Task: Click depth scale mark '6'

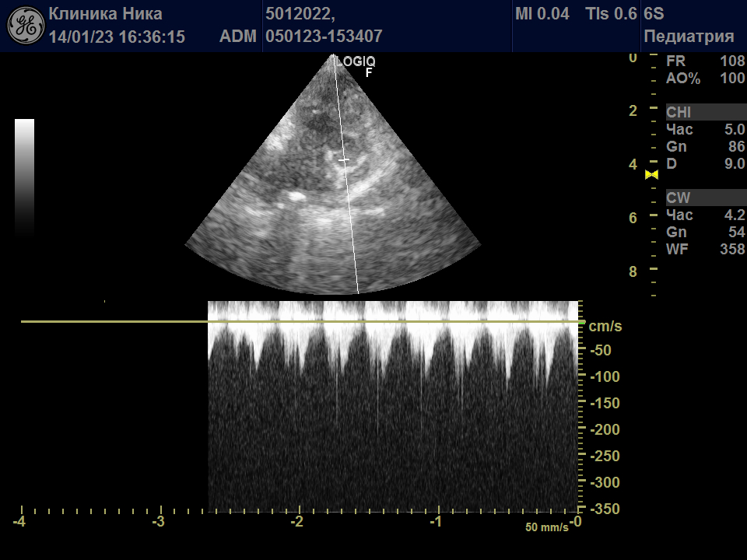Action: [633, 218]
